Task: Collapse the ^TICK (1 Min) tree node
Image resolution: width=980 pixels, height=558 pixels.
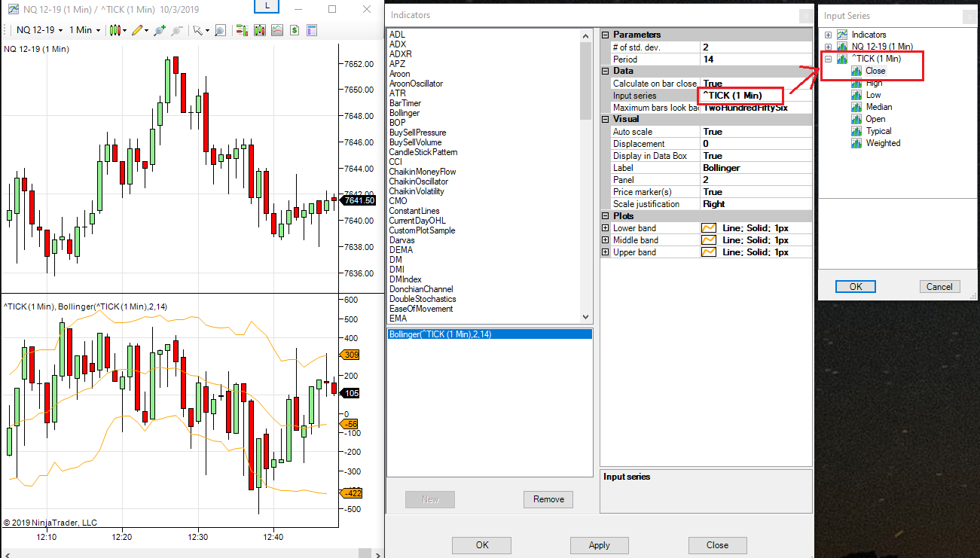Action: tap(829, 59)
